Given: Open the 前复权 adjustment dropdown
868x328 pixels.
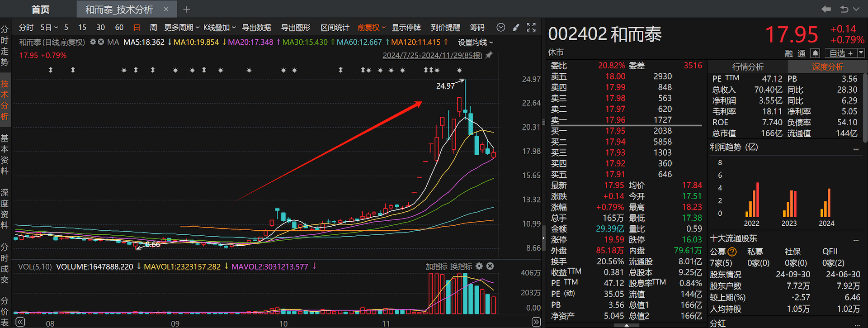Looking at the screenshot, I should (371, 28).
